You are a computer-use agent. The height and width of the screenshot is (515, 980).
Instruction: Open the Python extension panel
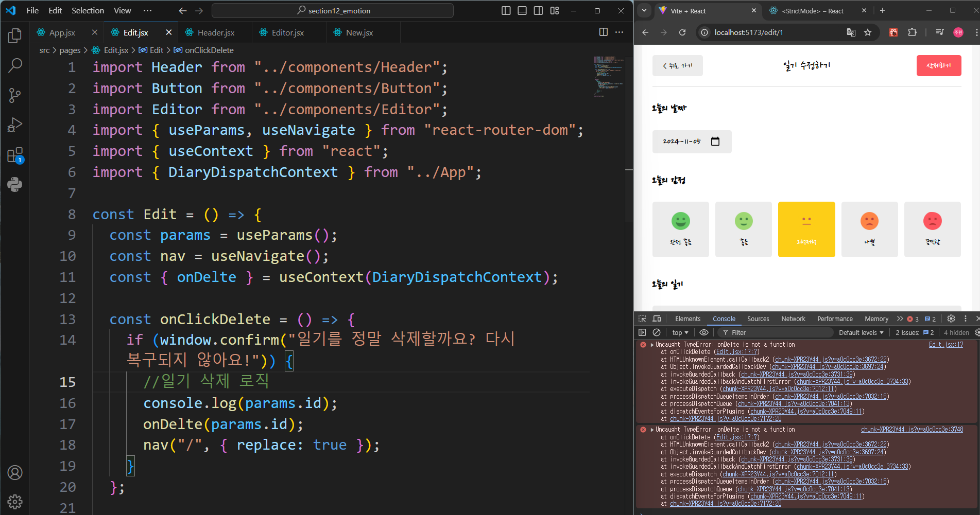click(x=15, y=184)
